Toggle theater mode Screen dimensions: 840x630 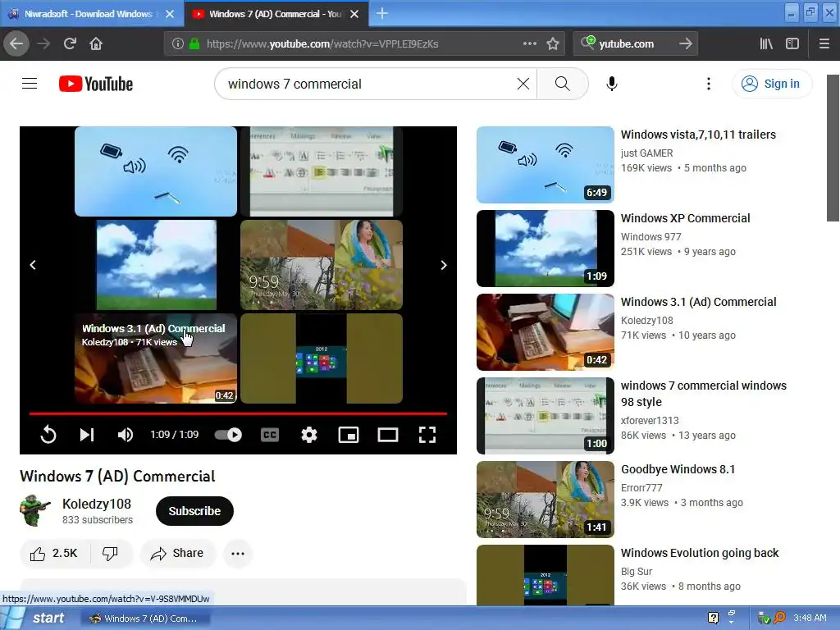pyautogui.click(x=388, y=435)
